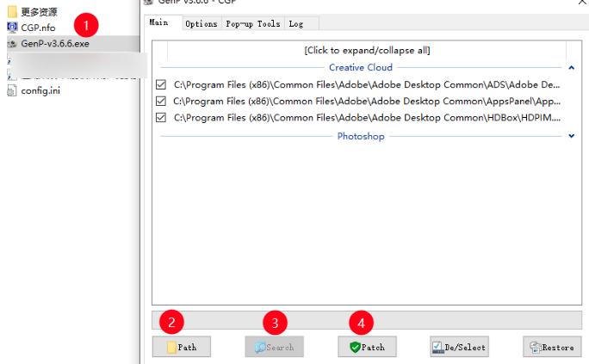Click the folder icon on Path button

pos(171,347)
